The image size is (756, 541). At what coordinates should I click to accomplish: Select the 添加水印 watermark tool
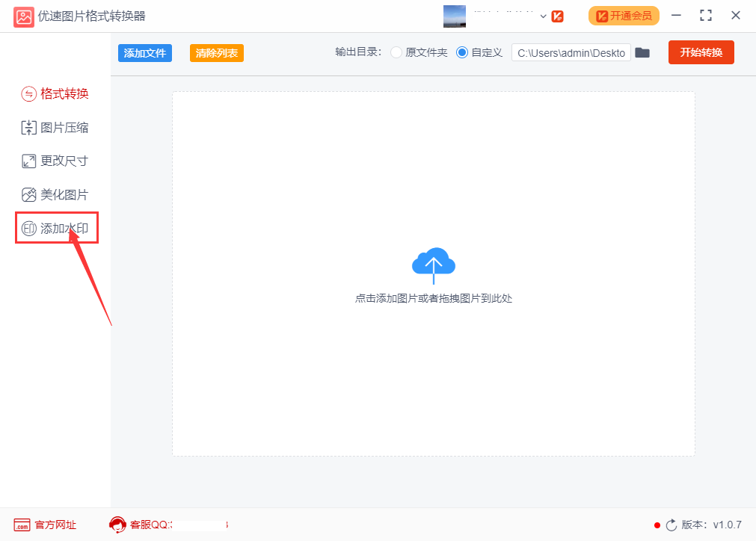(56, 227)
